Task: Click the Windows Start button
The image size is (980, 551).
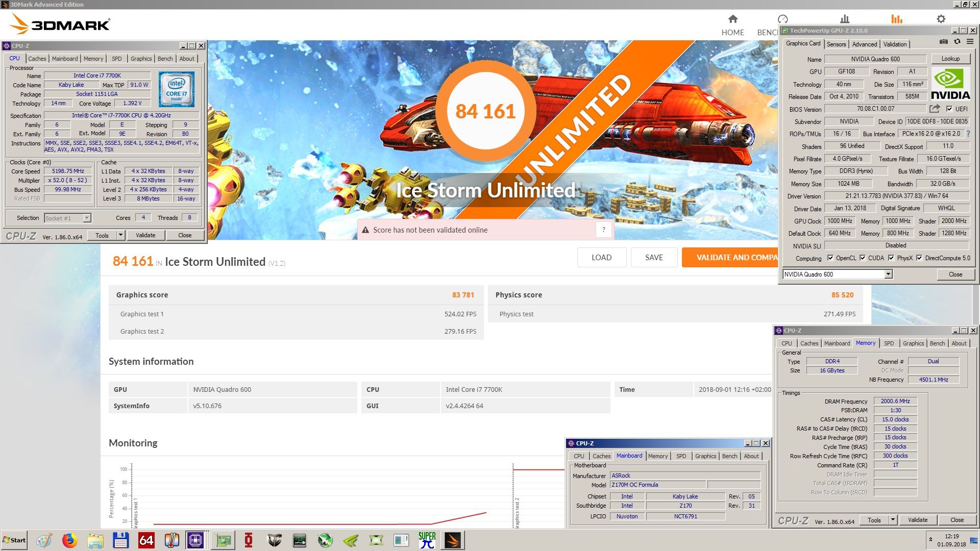Action: [14, 540]
